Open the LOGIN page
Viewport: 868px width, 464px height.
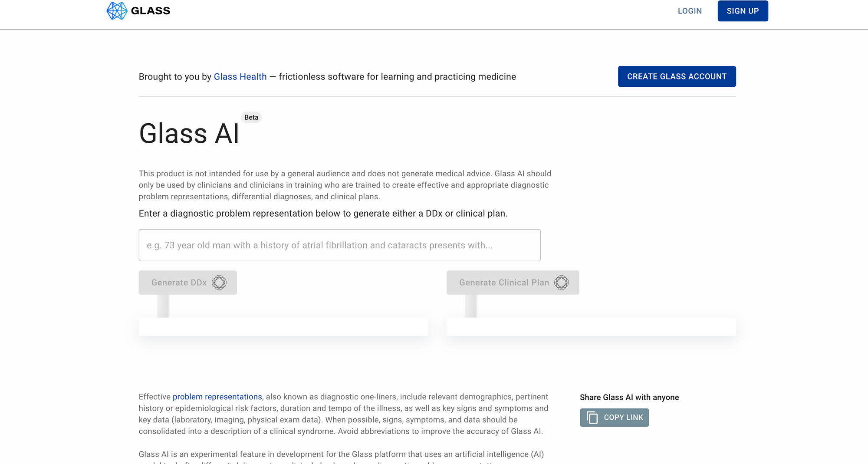click(690, 11)
